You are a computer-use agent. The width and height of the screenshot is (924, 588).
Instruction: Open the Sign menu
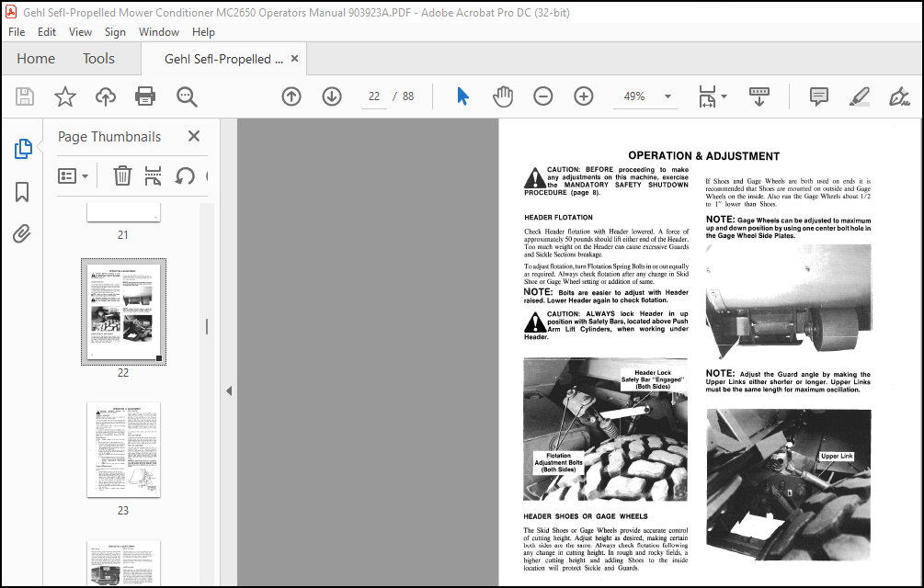point(115,32)
